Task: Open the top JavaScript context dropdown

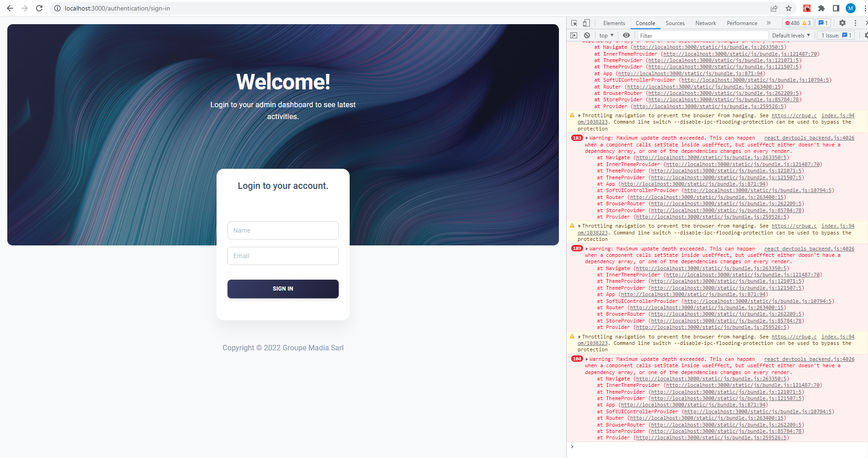Action: coord(606,35)
